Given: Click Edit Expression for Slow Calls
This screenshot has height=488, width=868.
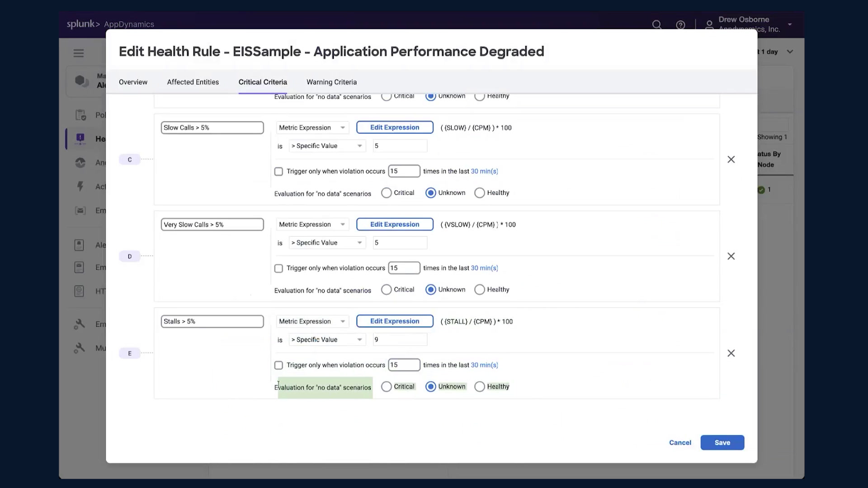Looking at the screenshot, I should coord(395,127).
